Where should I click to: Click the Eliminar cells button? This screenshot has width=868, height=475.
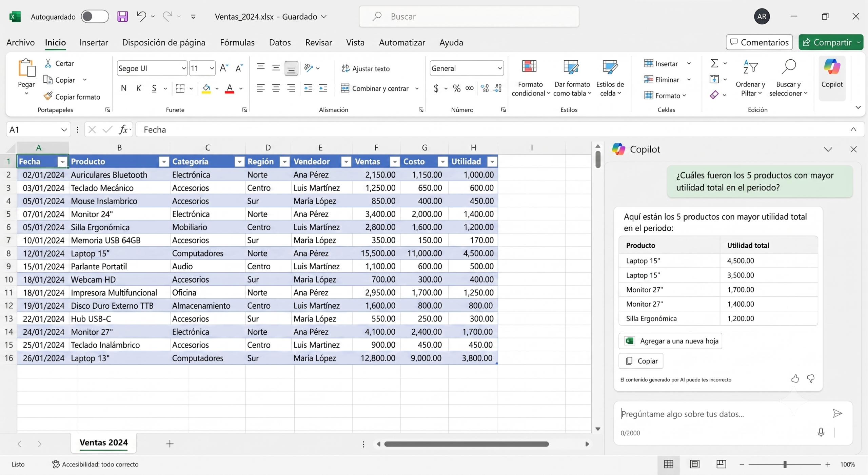click(x=662, y=80)
